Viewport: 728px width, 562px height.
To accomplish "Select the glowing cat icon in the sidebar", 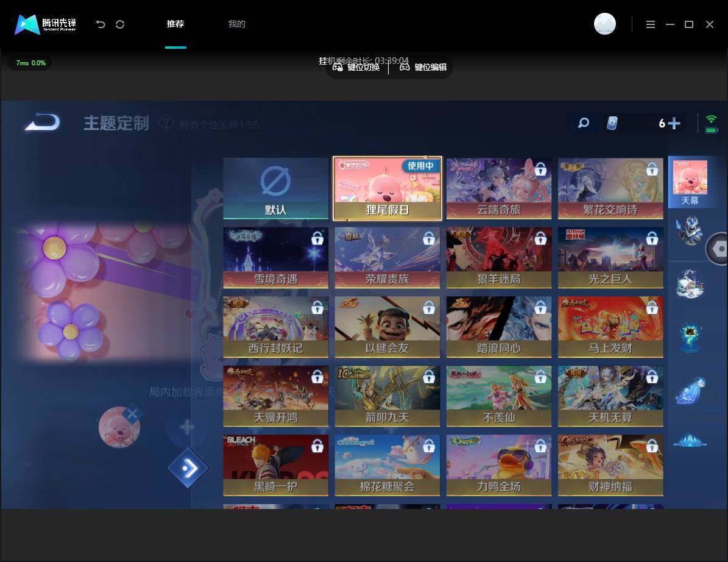I will point(690,338).
